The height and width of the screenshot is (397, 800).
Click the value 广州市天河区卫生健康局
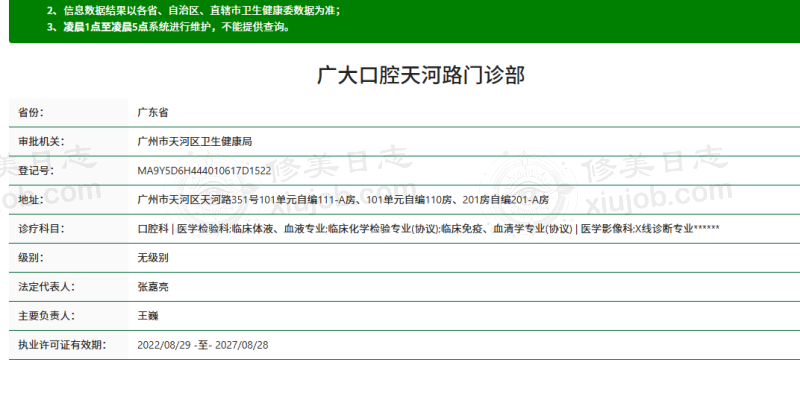[194, 141]
